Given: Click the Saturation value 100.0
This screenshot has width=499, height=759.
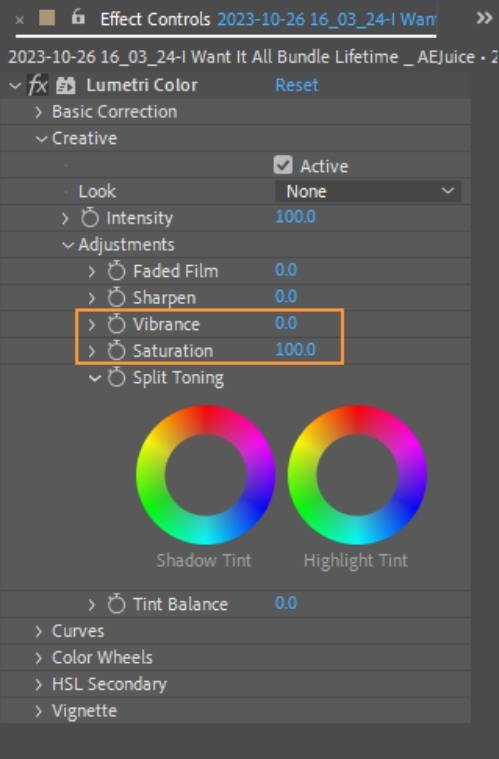Looking at the screenshot, I should click(295, 349).
